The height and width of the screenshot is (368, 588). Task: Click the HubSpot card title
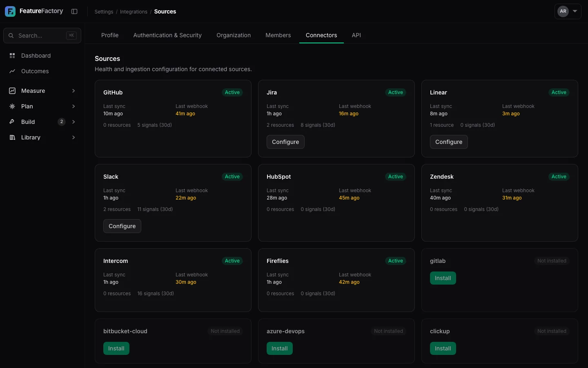(279, 177)
